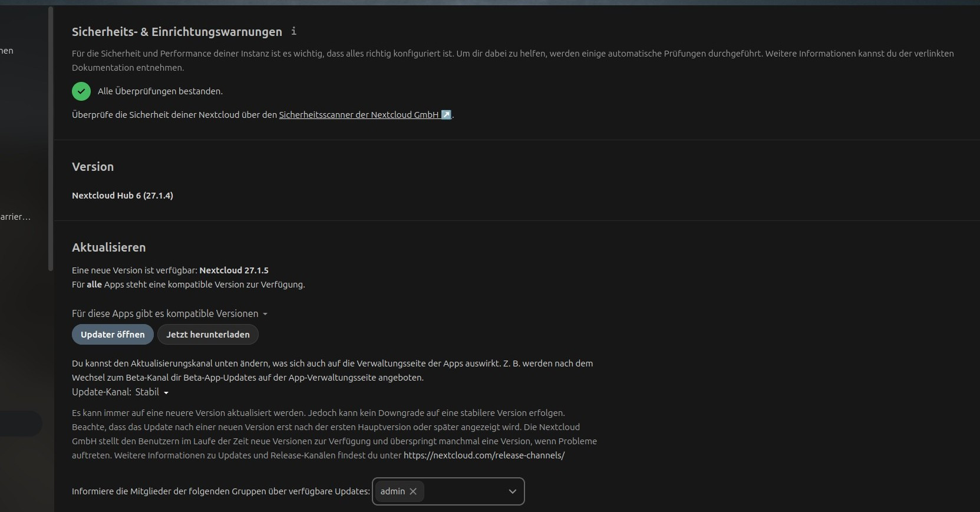Remove the admin group tag via its X
Viewport: 980px width, 512px height.
click(x=413, y=491)
